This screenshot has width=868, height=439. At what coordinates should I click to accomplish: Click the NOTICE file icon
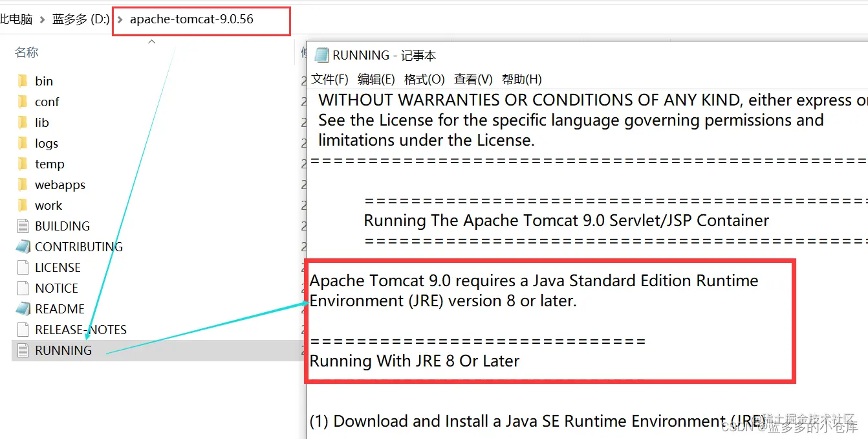tap(23, 288)
